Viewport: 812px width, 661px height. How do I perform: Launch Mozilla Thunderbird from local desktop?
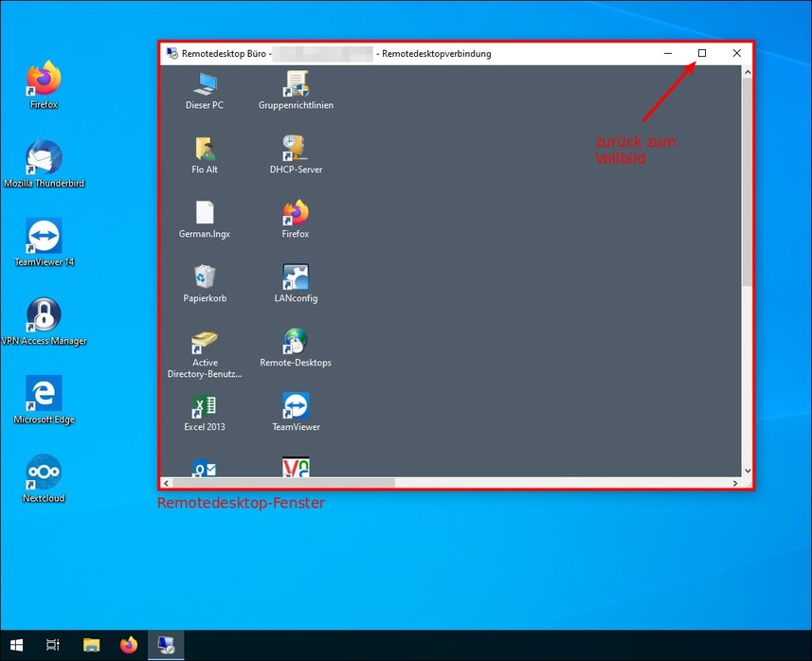click(44, 158)
